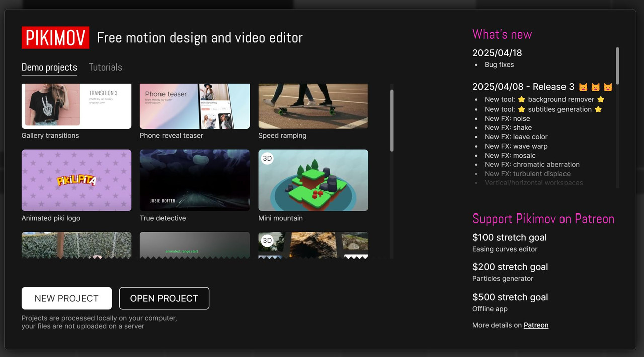Follow the Patreon link
Image resolution: width=644 pixels, height=357 pixels.
536,325
